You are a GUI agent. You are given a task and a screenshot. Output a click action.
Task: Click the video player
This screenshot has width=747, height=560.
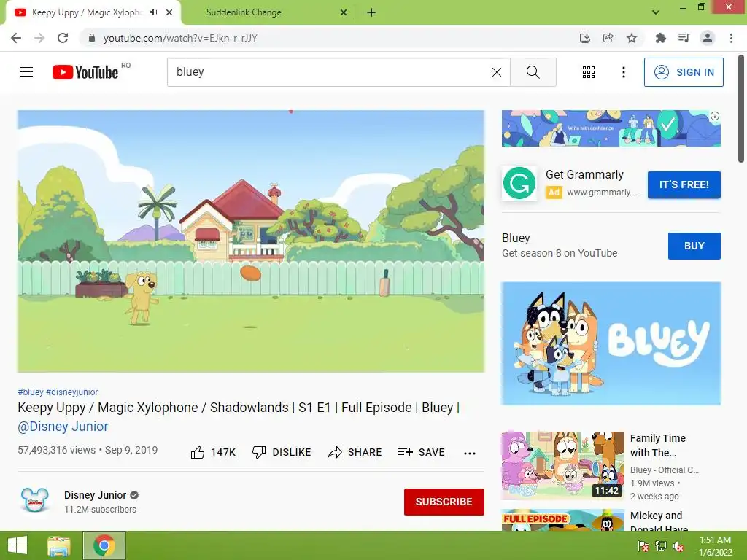[x=251, y=241]
